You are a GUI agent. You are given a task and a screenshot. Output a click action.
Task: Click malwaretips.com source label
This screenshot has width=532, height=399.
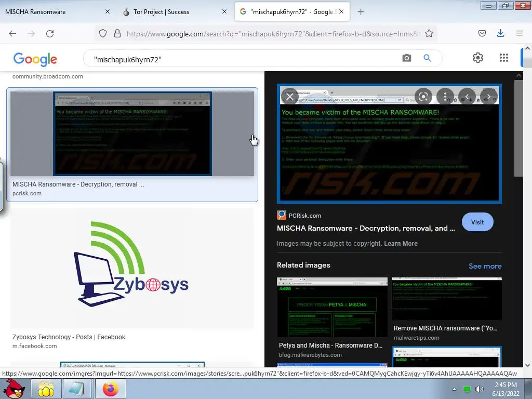[x=416, y=338]
